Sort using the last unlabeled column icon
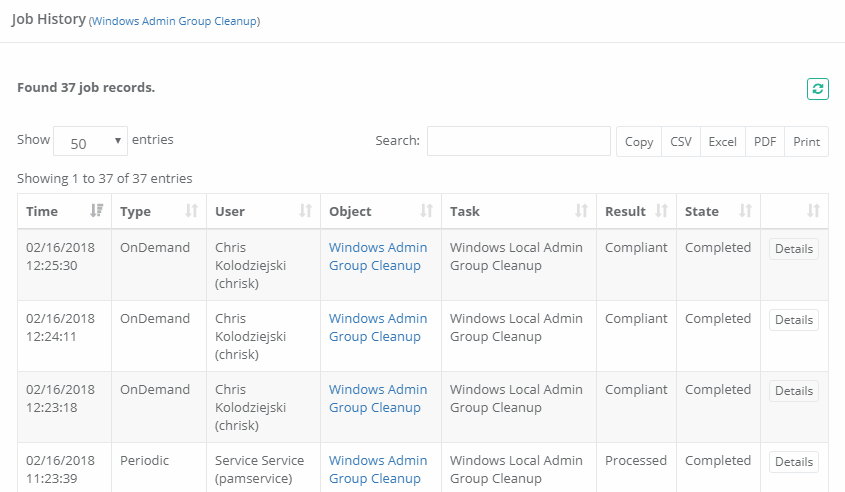The image size is (845, 492). tap(813, 211)
